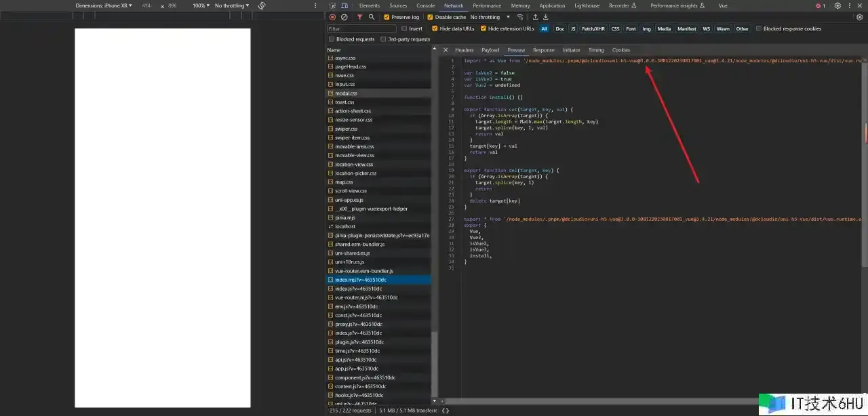Select pinia.mjs in request list

click(378, 217)
